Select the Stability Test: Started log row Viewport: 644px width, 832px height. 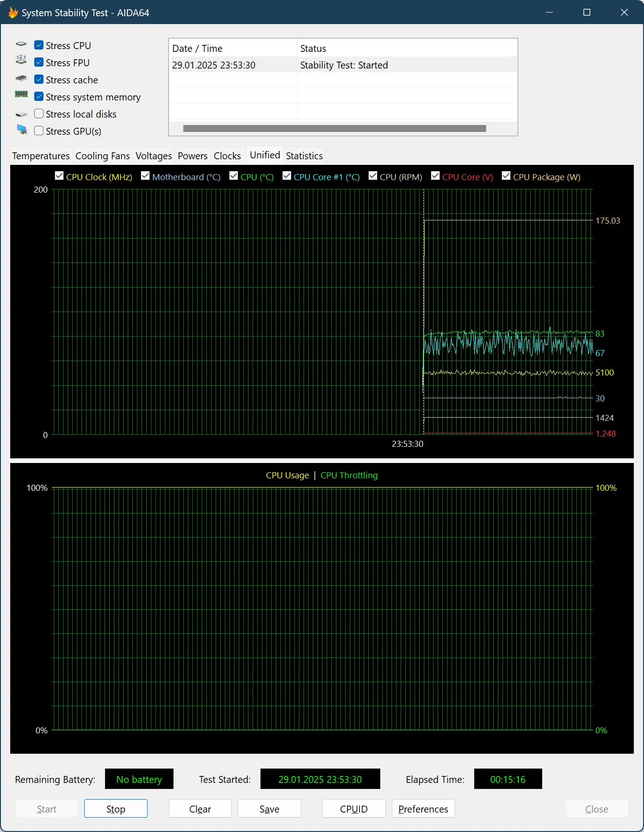343,65
